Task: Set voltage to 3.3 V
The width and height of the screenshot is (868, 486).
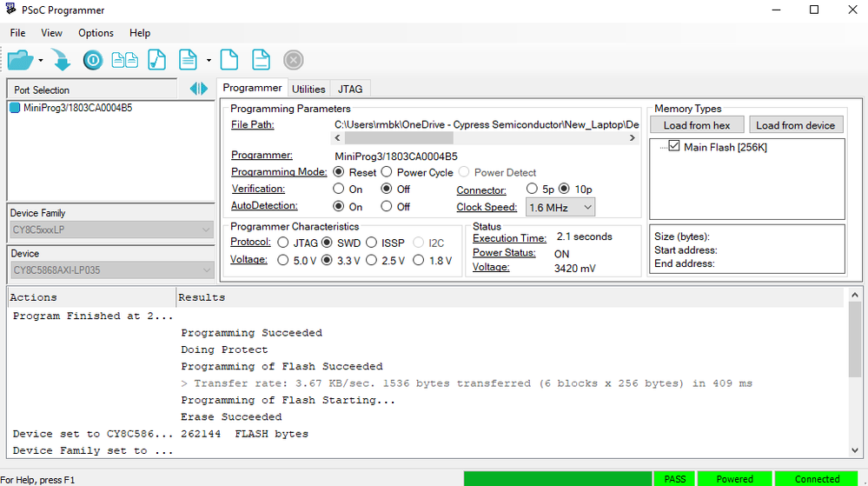Action: (328, 260)
